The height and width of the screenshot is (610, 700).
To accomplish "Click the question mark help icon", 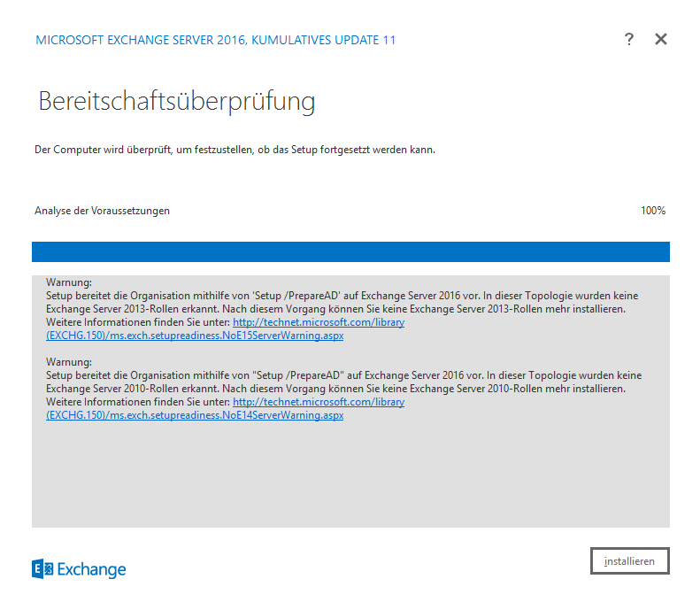I will (629, 39).
